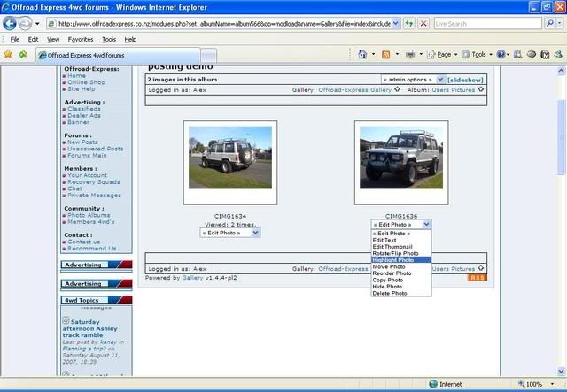The height and width of the screenshot is (392, 567).
Task: Click the address bar URL field
Action: click(224, 24)
